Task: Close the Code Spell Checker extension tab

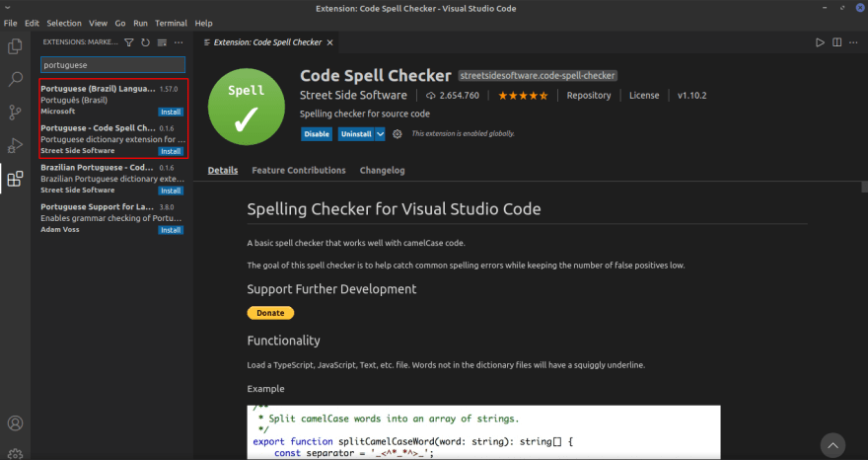Action: [329, 42]
